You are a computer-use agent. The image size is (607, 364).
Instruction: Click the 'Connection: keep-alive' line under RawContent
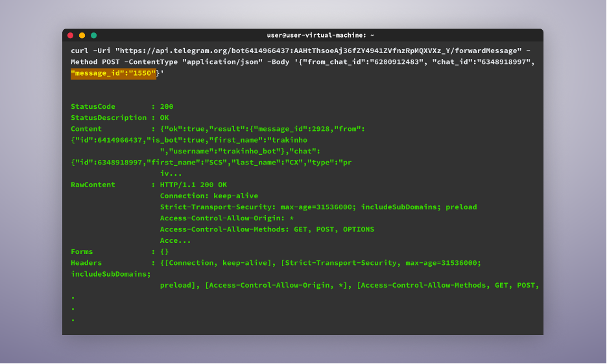tap(209, 196)
